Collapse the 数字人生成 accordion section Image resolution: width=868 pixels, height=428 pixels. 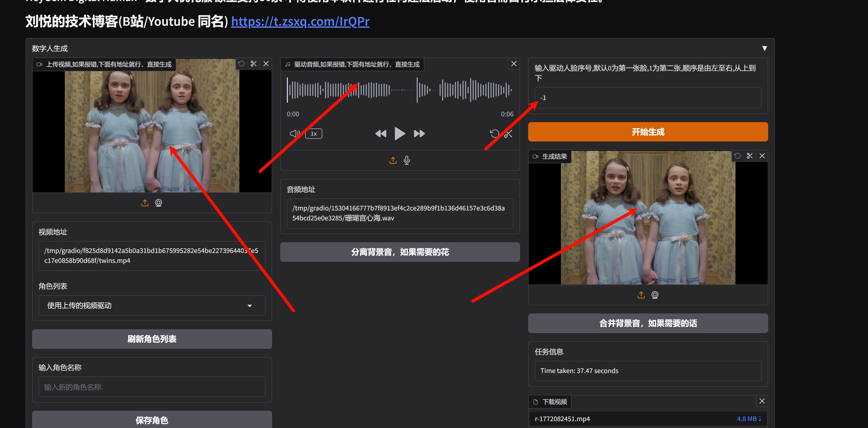coord(764,49)
